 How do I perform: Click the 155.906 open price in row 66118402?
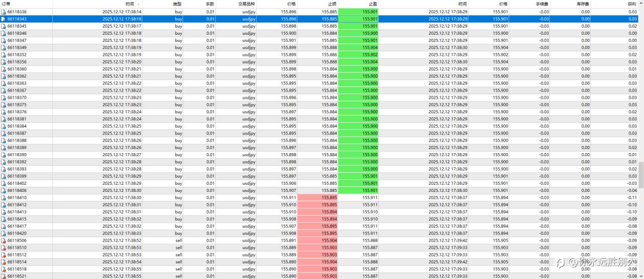pos(289,183)
